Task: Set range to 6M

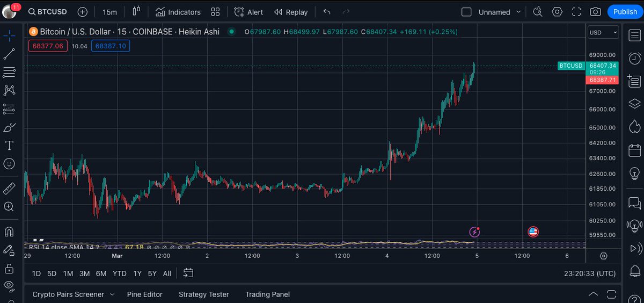Action: (x=101, y=273)
